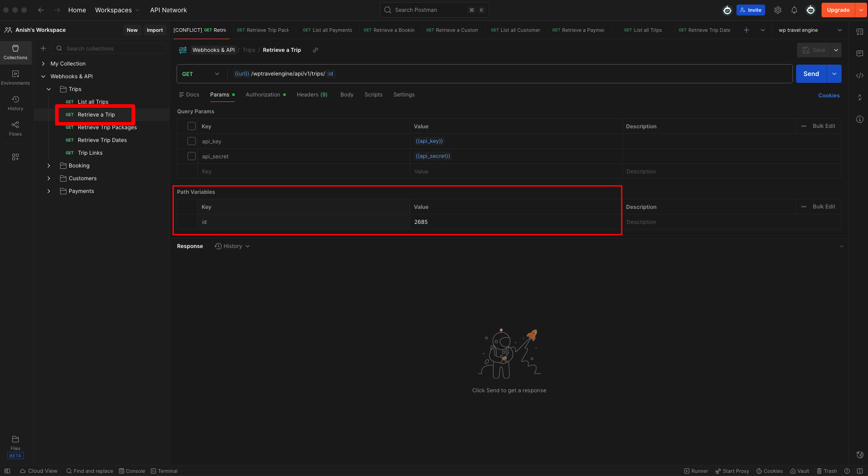Open the Environments sidebar panel
Screen dimensions: 868x476
[15, 77]
